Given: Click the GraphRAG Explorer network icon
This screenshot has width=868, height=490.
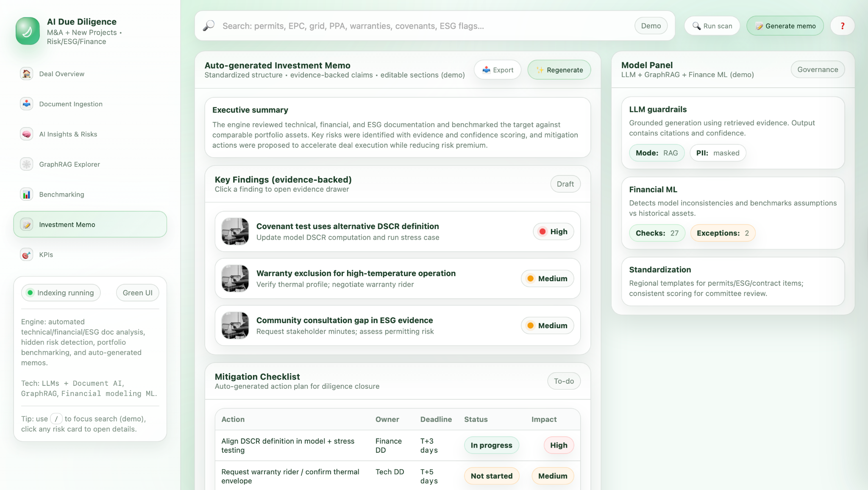Looking at the screenshot, I should [x=27, y=164].
